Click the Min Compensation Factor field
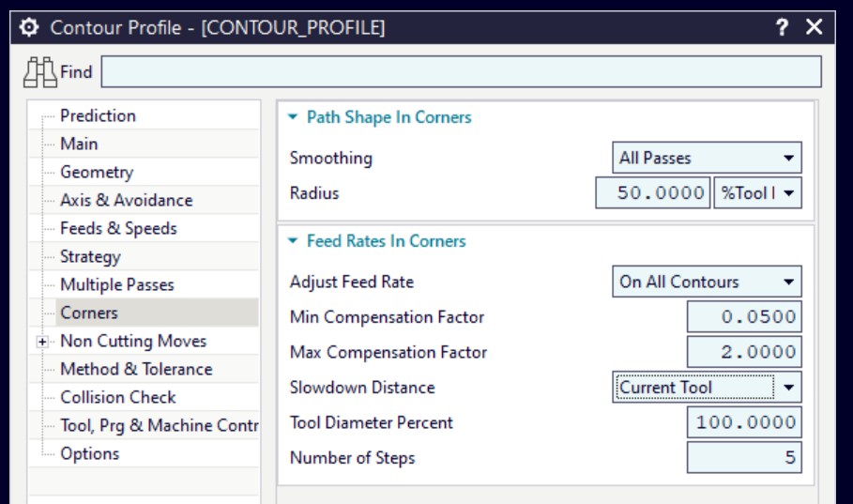Screen dimensions: 853x504 744,317
